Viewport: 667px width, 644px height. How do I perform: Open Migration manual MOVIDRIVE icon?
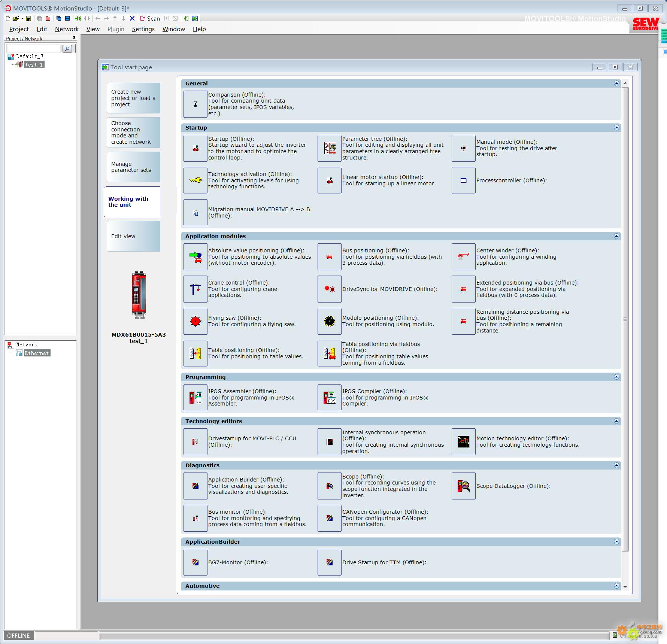(x=195, y=213)
